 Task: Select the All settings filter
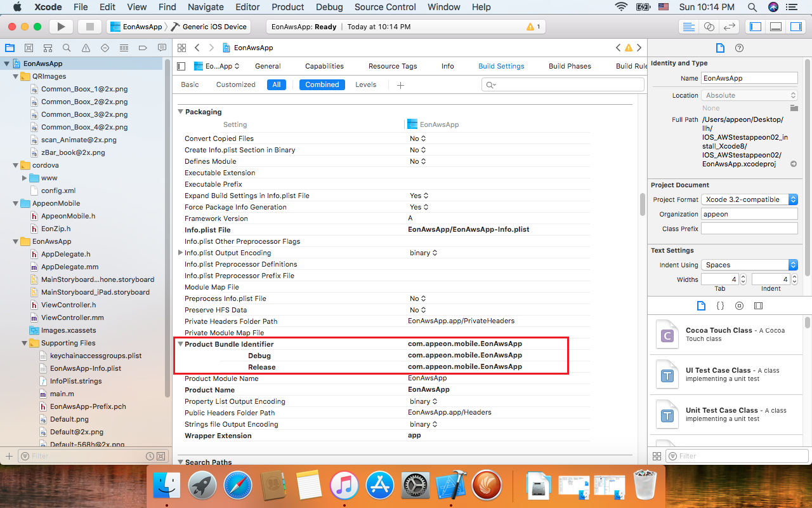pyautogui.click(x=277, y=84)
